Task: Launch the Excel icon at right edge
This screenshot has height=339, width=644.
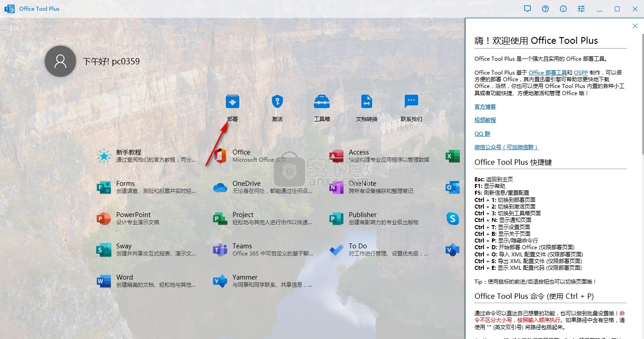Action: [x=453, y=156]
